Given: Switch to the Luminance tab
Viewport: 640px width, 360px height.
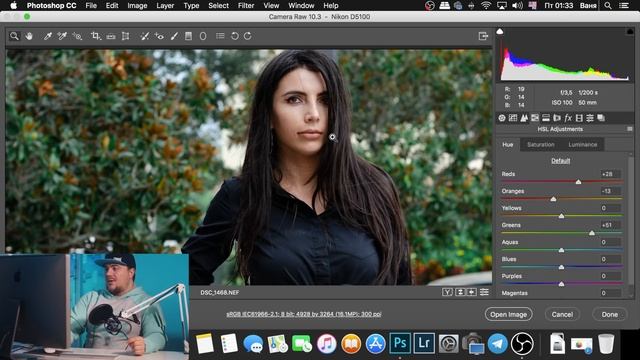Looking at the screenshot, I should click(x=582, y=144).
